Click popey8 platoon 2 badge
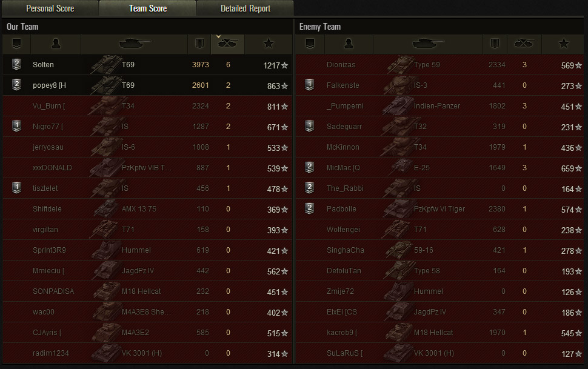 (16, 85)
